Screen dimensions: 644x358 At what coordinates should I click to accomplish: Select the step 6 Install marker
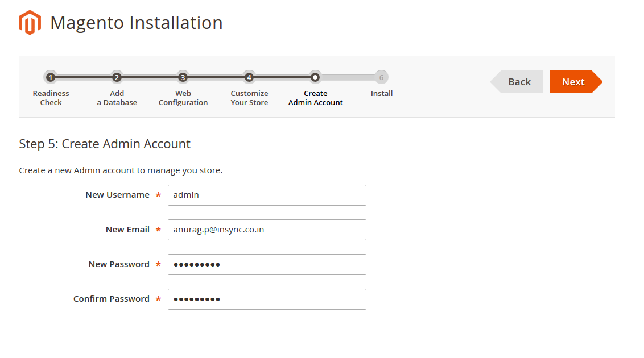[x=381, y=77]
